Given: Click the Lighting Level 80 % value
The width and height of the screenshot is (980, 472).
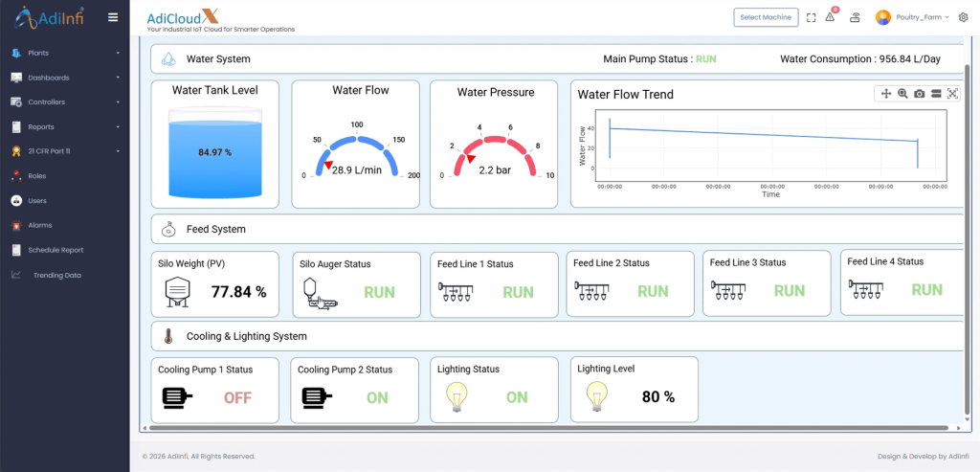Looking at the screenshot, I should 658,397.
